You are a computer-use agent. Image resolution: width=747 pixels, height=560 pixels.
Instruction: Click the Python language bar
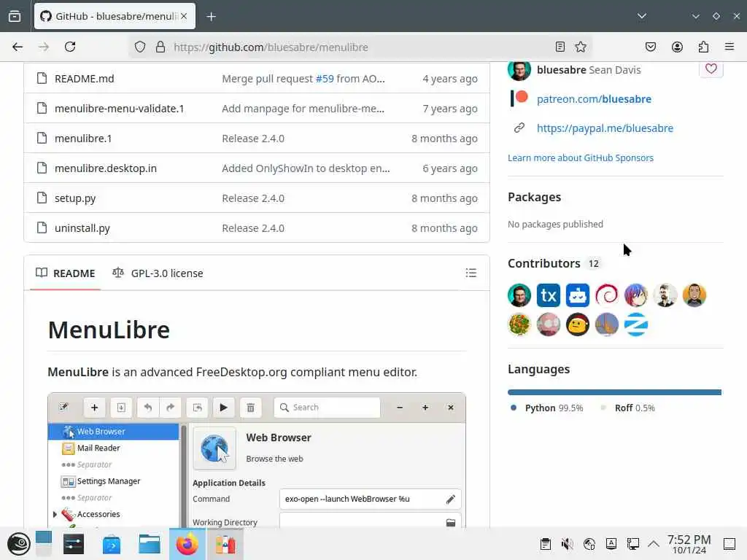tap(614, 392)
